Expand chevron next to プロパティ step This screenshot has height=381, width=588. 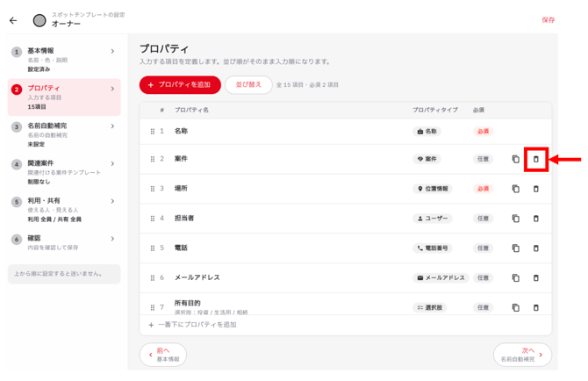(112, 89)
